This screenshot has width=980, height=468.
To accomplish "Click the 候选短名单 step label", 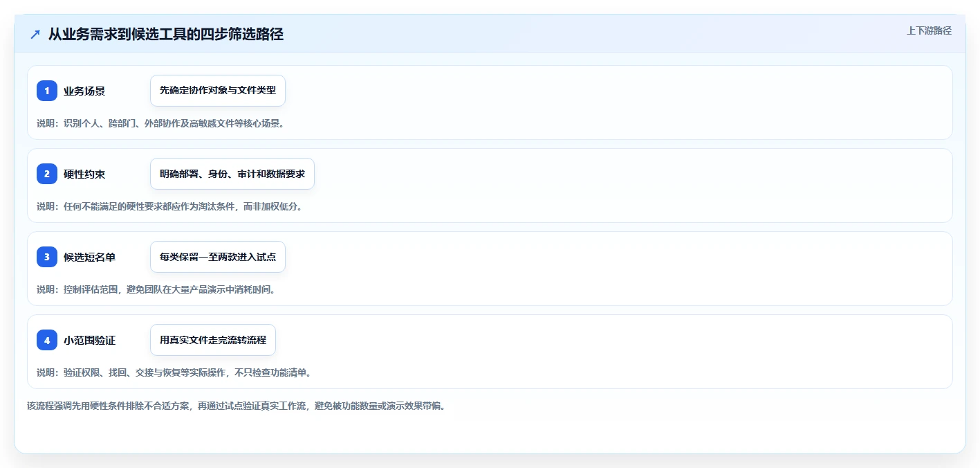I will pyautogui.click(x=89, y=257).
